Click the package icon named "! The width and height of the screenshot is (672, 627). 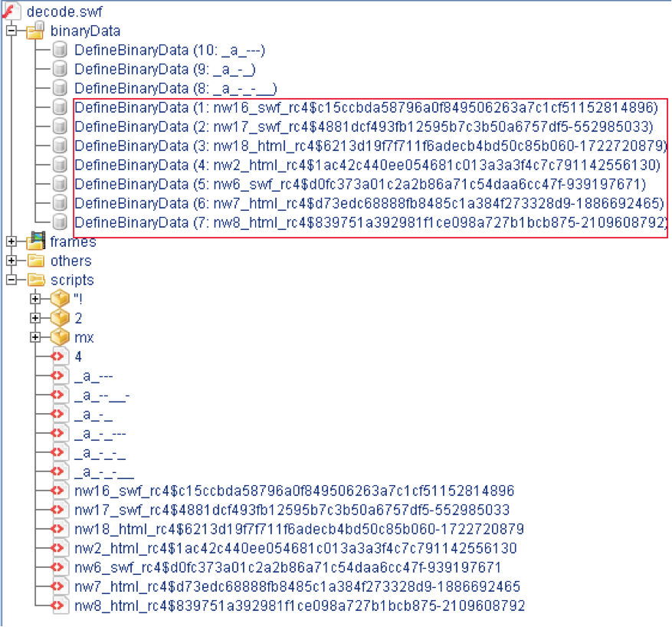[x=60, y=299]
